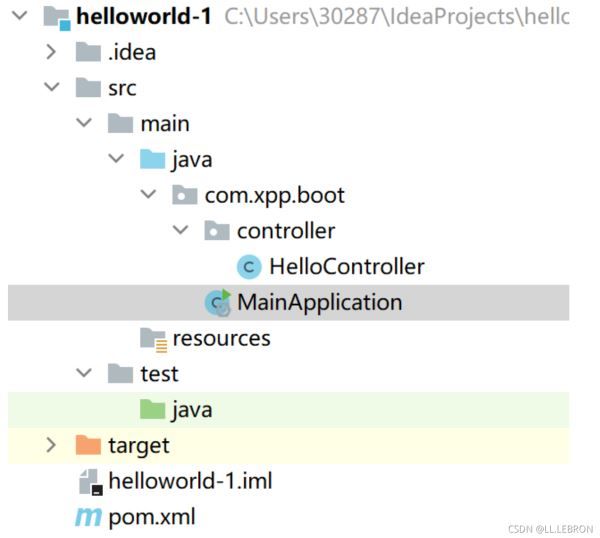Click the Maven icon beside pom.xml
The image size is (600, 538).
click(88, 517)
